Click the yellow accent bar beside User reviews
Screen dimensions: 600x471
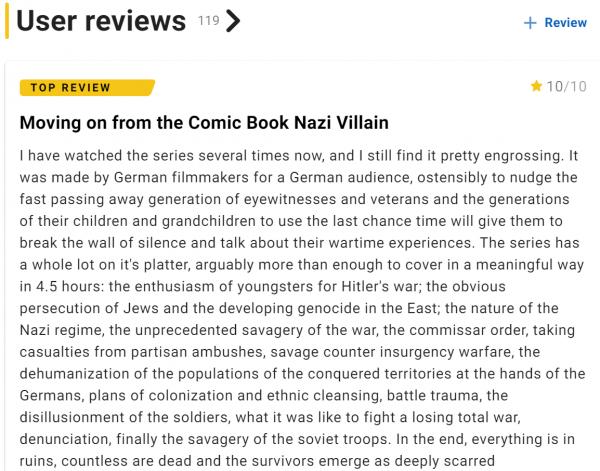click(7, 21)
